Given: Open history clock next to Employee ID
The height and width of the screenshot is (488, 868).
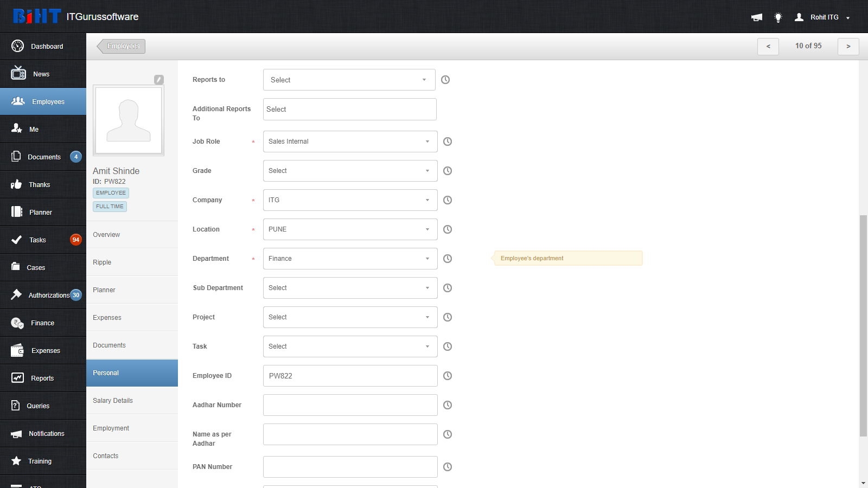Looking at the screenshot, I should (x=448, y=376).
